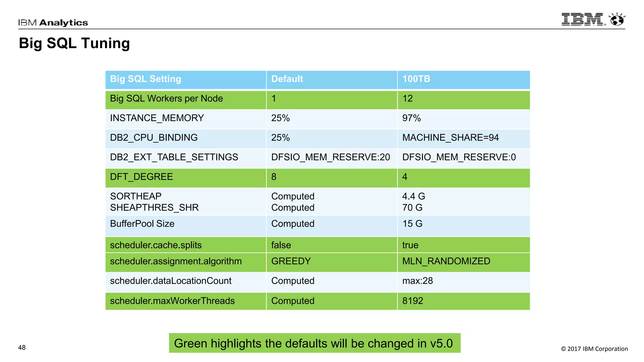Image resolution: width=644 pixels, height=362 pixels.
Task: Click 'DFSIO_MEM_RESERVE:0' value cell
Action: [464, 158]
